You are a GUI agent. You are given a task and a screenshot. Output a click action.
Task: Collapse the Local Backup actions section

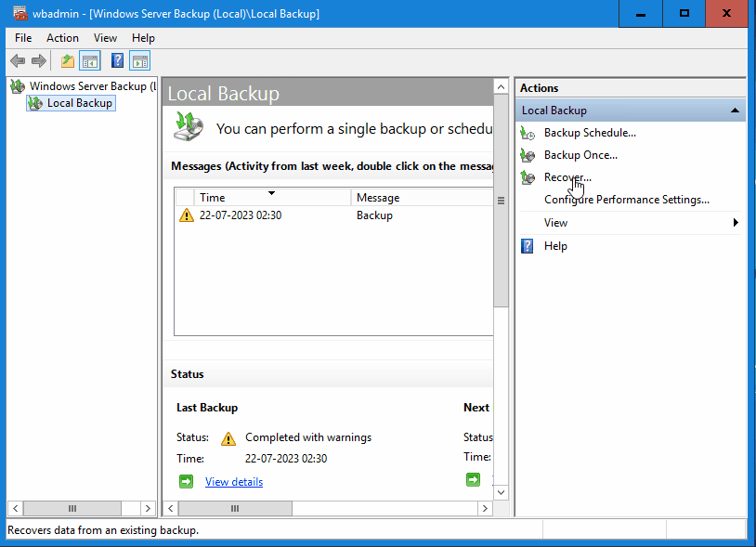[x=735, y=109]
